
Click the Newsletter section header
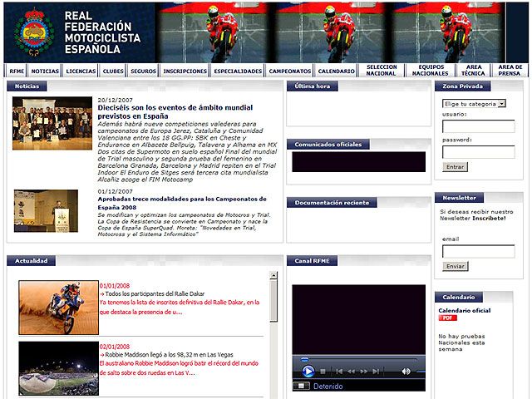pos(459,198)
